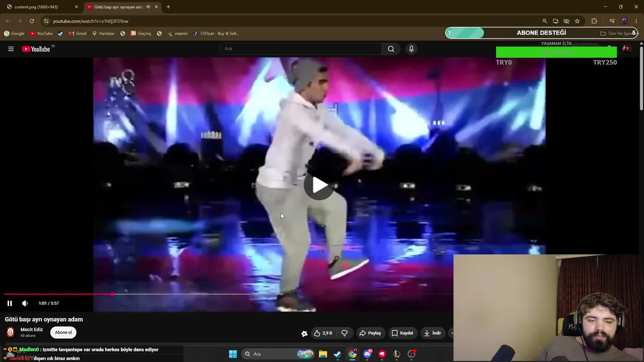Bookmark this page with star icon
The width and height of the screenshot is (644, 362).
coord(577,21)
